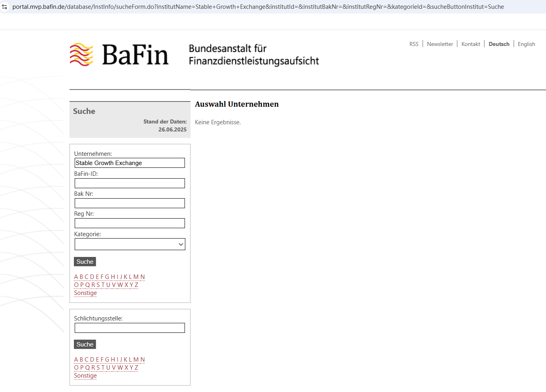The height and width of the screenshot is (392, 546).
Task: Open the Kategorie dropdown
Action: click(130, 244)
